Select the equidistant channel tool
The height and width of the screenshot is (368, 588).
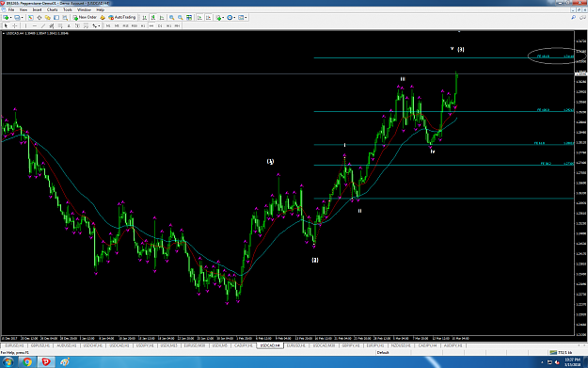pos(52,26)
